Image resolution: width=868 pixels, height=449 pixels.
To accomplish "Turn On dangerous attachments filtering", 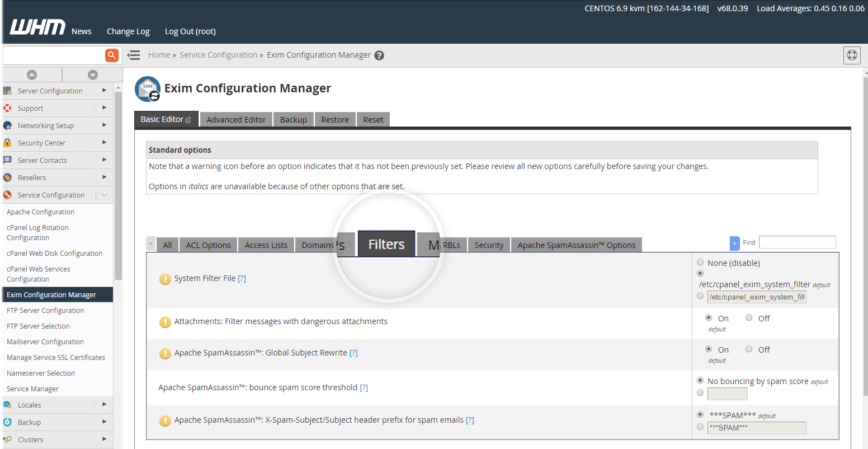I will 709,317.
